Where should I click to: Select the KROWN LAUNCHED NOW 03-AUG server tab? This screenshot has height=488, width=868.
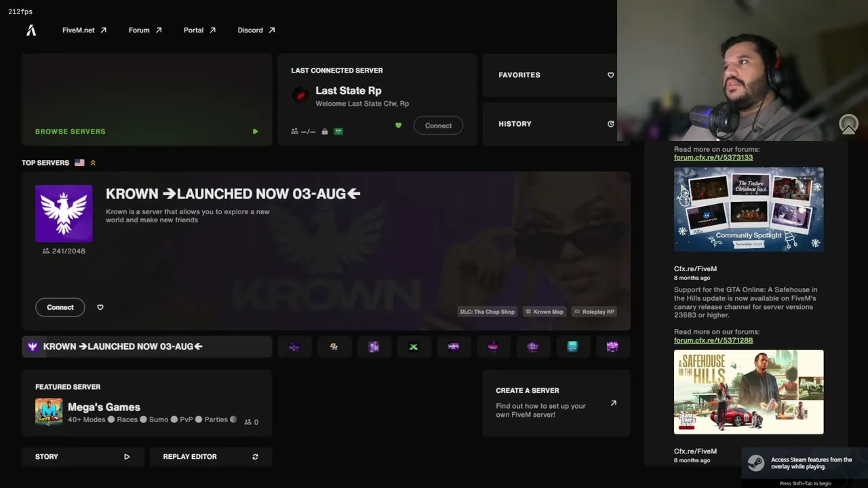[146, 346]
